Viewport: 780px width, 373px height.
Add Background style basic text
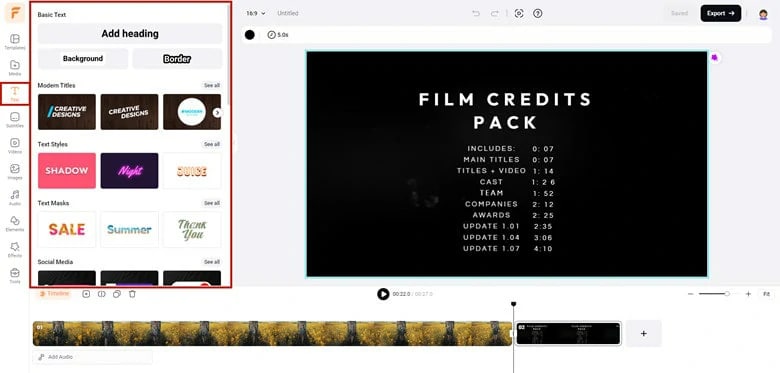(83, 59)
